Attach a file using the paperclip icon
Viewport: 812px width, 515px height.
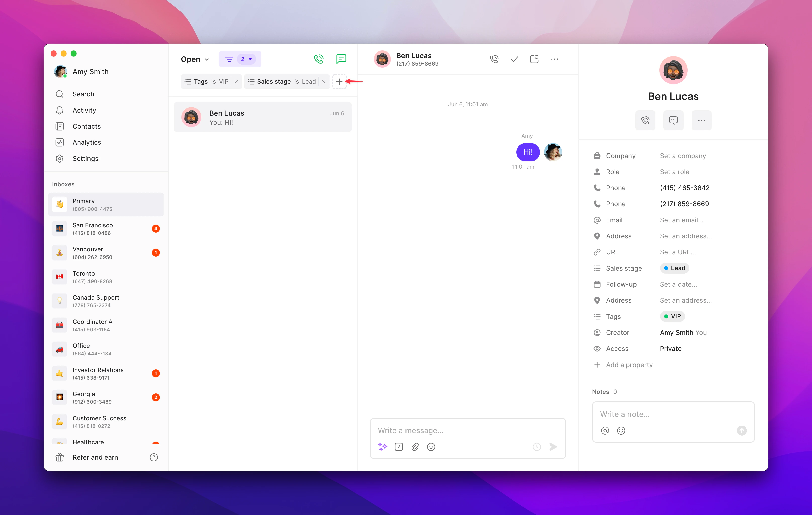[x=415, y=447]
